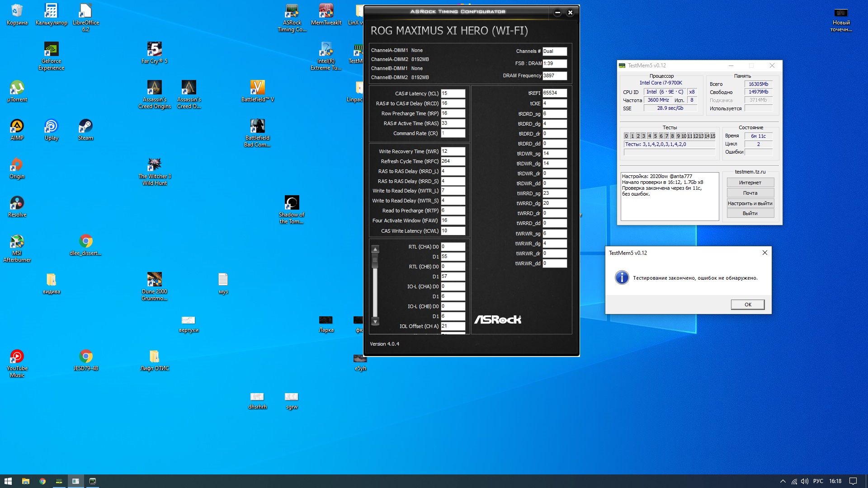Viewport: 868px width, 488px height.
Task: Click the Настроить и выйти button
Action: click(x=750, y=203)
